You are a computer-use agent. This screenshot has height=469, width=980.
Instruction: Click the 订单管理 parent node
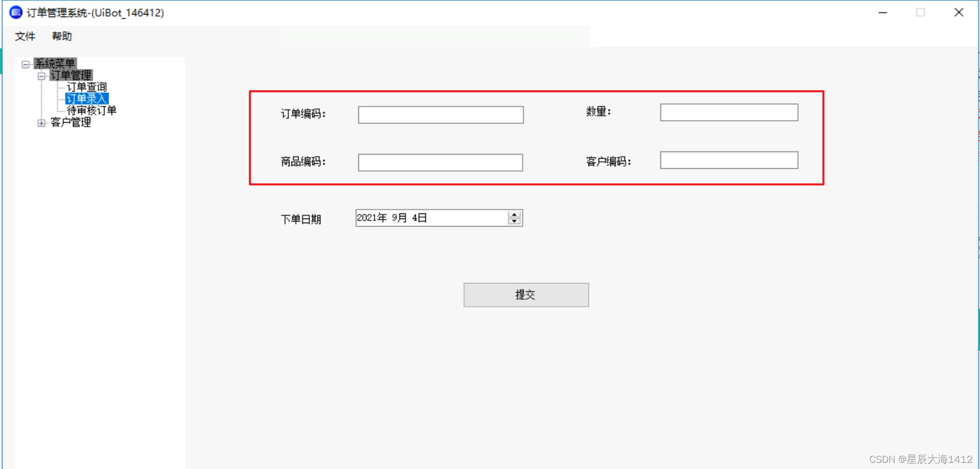pos(71,75)
